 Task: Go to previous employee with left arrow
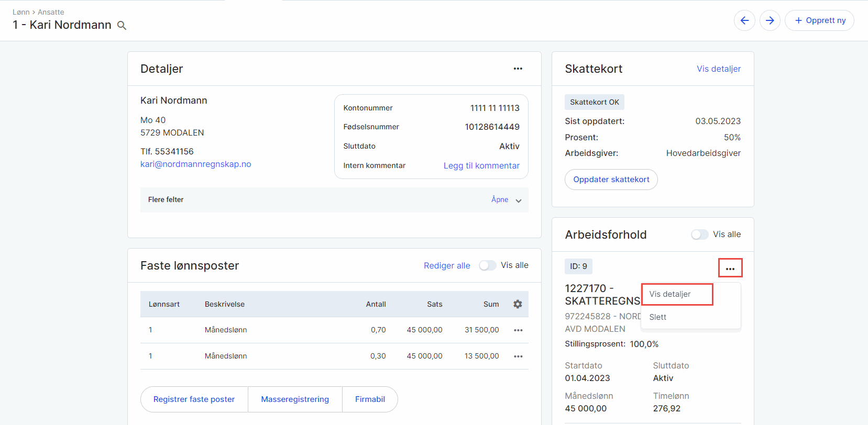(x=744, y=20)
